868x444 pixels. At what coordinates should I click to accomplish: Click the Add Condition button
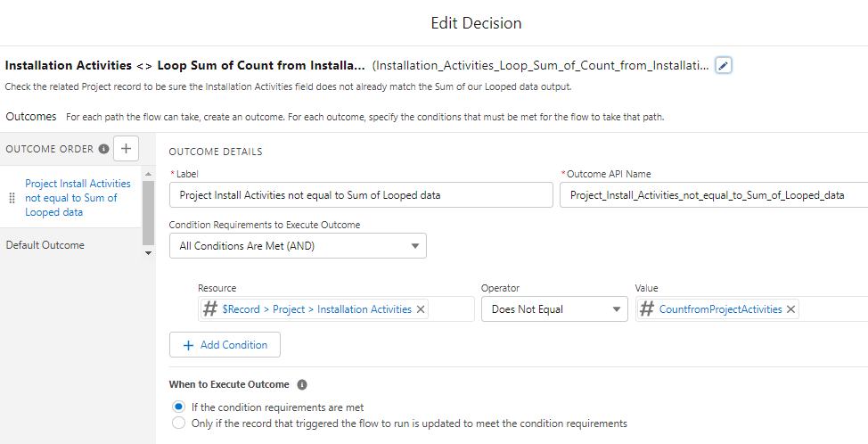pyautogui.click(x=225, y=345)
